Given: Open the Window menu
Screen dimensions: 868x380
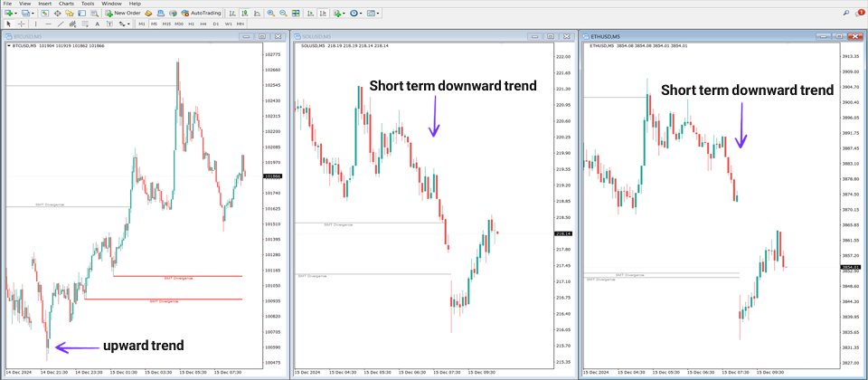Looking at the screenshot, I should click(111, 4).
